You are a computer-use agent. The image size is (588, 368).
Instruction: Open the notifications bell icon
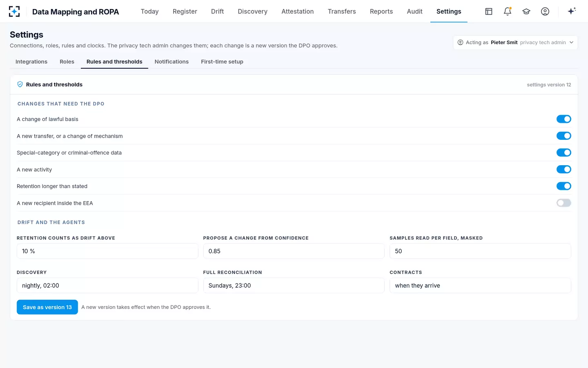tap(508, 11)
